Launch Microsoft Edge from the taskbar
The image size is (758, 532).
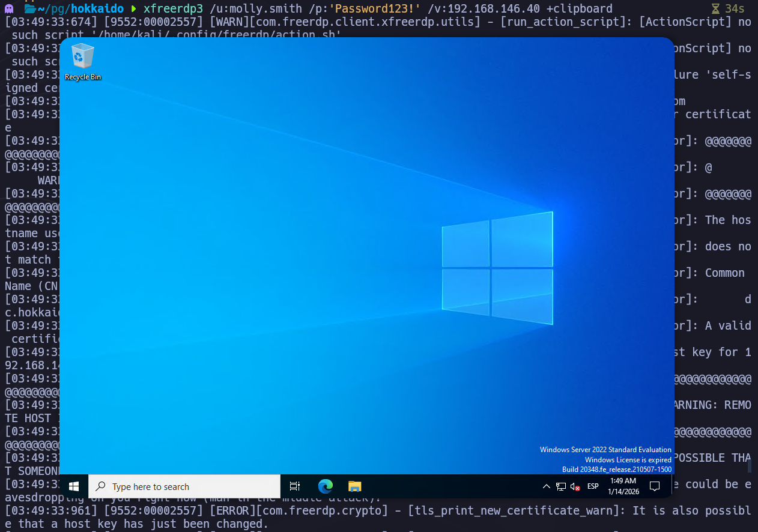(325, 486)
